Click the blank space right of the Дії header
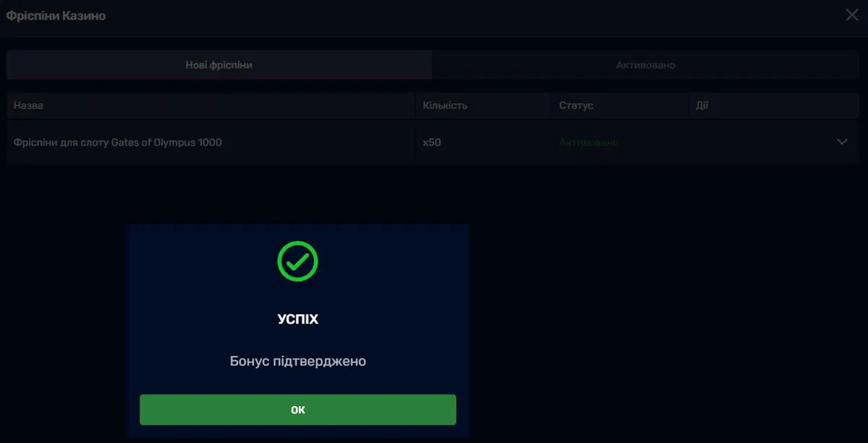This screenshot has width=868, height=443. pyautogui.click(x=781, y=106)
